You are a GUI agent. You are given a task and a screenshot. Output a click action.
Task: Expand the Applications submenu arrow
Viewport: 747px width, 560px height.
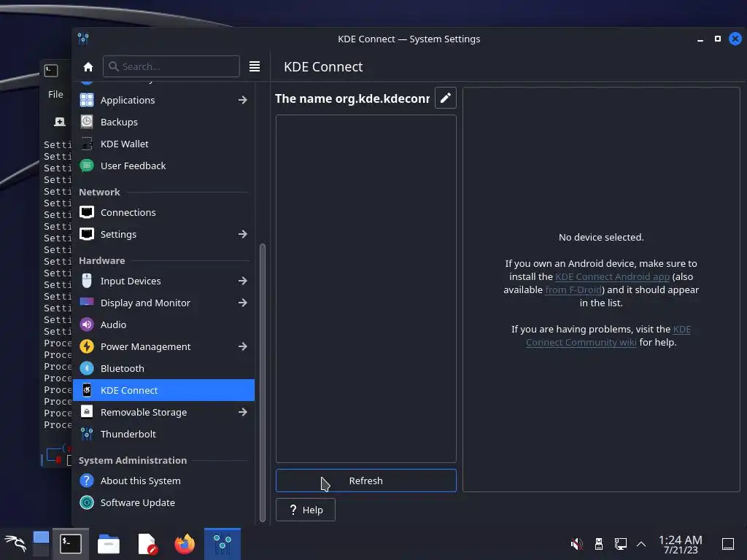tap(242, 100)
